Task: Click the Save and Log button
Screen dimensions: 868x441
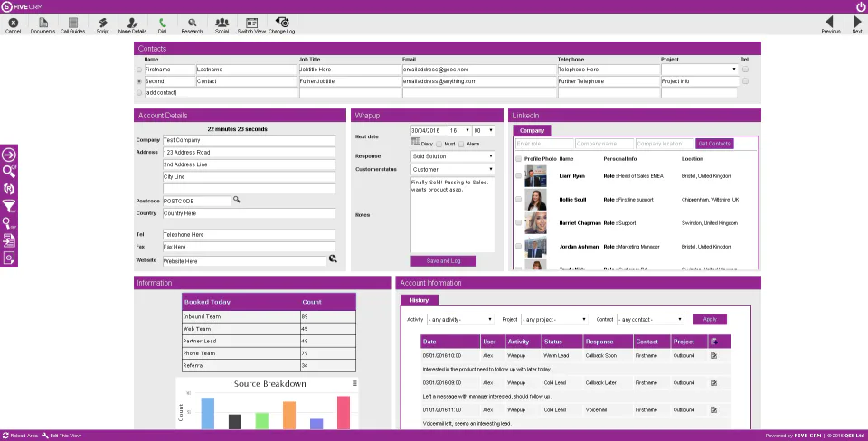Action: tap(443, 260)
